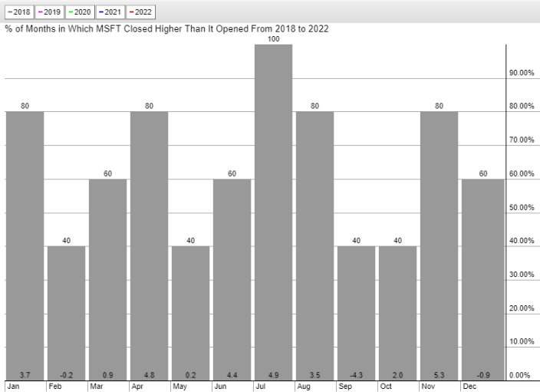This screenshot has width=540, height=392.
Task: Click the Oct axis label
Action: point(386,387)
